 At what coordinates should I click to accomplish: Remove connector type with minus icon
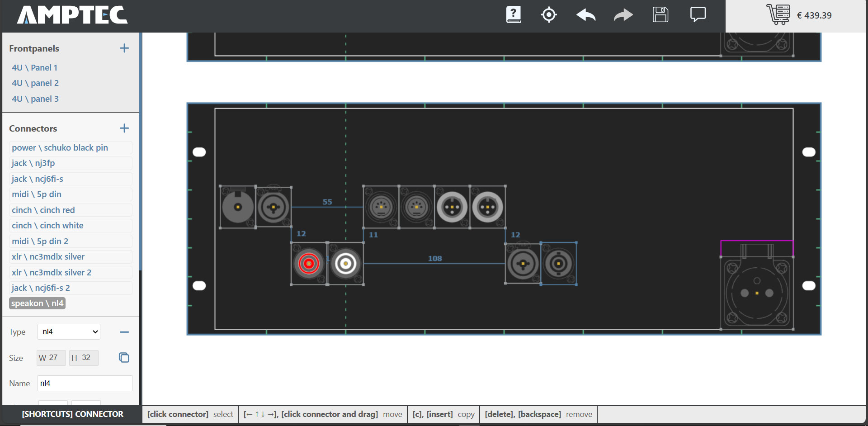click(x=124, y=332)
